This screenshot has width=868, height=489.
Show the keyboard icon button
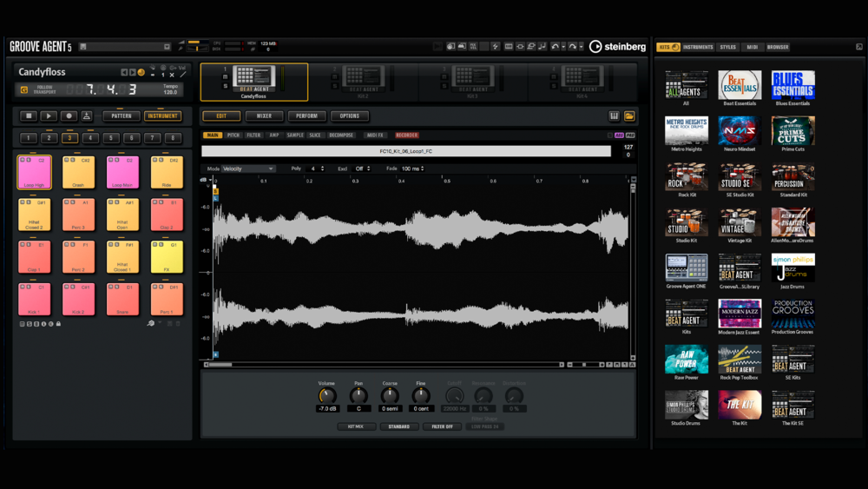[x=614, y=116]
